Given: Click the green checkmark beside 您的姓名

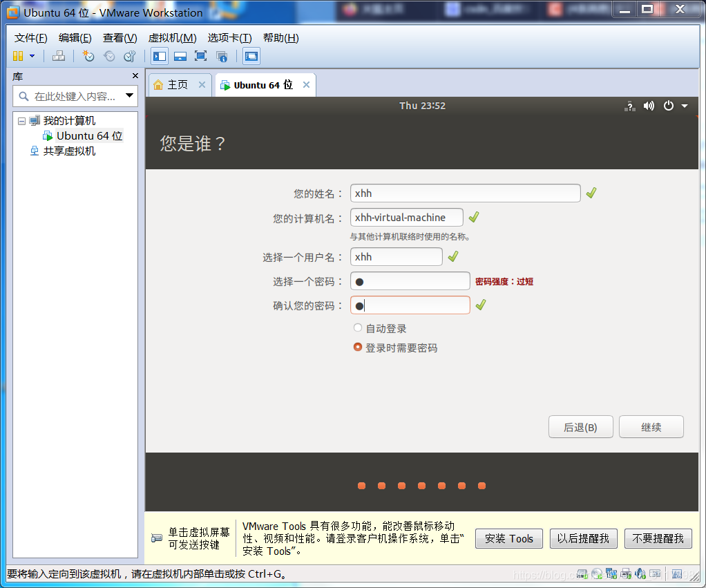Looking at the screenshot, I should 591,193.
